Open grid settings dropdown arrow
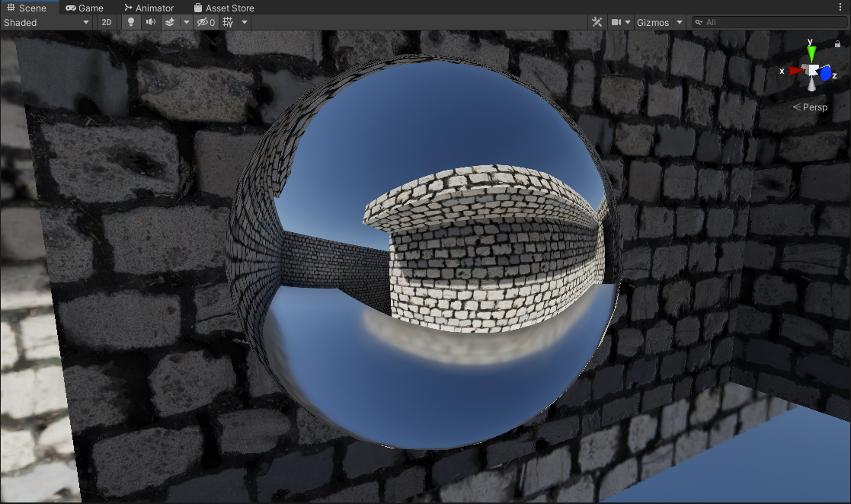This screenshot has width=851, height=504. (245, 22)
